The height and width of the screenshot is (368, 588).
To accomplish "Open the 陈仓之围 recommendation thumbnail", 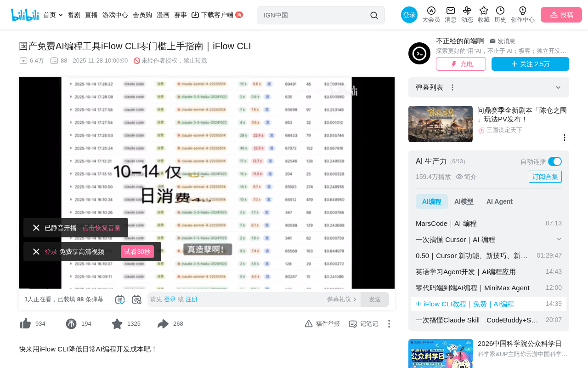I will click(x=441, y=124).
